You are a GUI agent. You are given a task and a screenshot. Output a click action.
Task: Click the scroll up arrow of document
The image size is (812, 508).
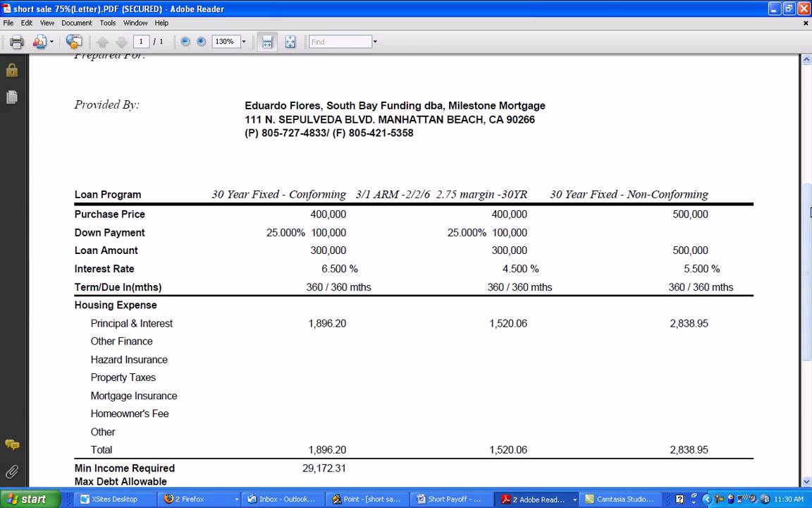(806, 59)
